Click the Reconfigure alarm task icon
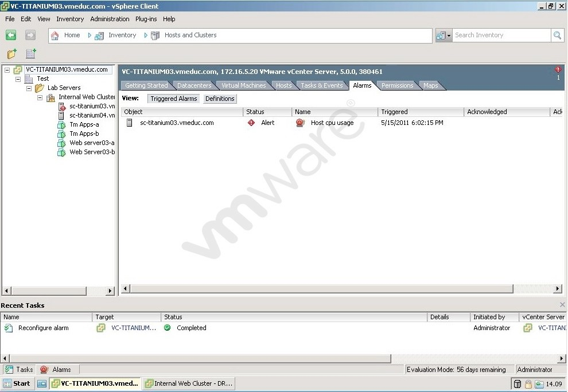 [9, 328]
